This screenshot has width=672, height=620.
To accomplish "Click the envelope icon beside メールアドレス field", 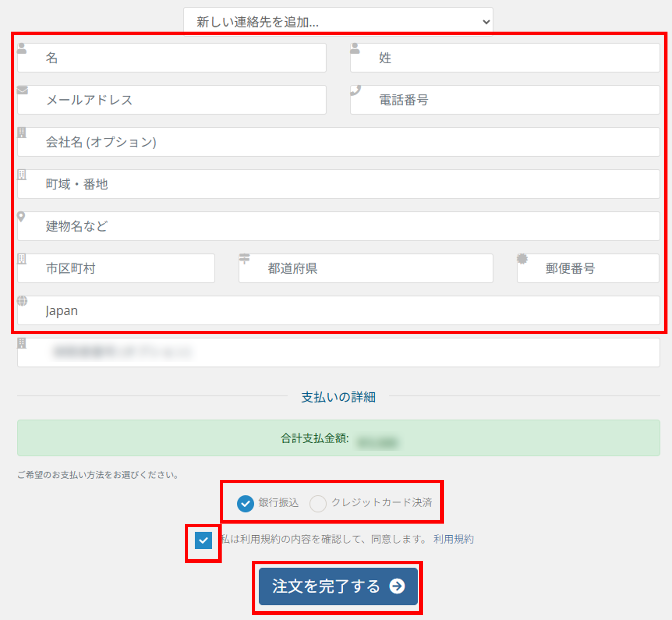I will click(23, 90).
